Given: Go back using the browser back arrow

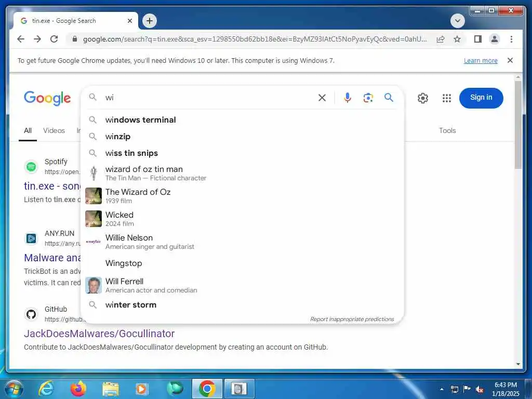Looking at the screenshot, I should pos(21,39).
